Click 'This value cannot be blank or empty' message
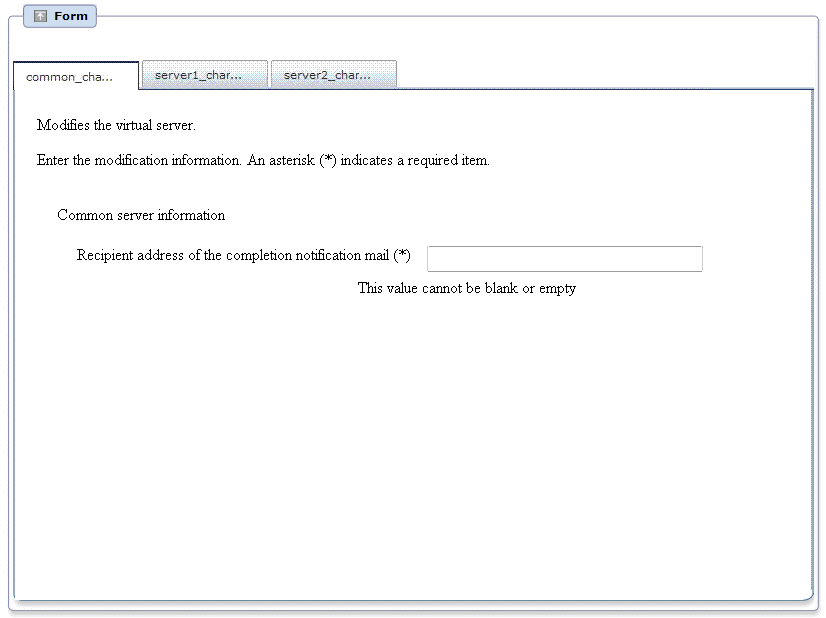This screenshot has width=826, height=618. pyautogui.click(x=467, y=288)
